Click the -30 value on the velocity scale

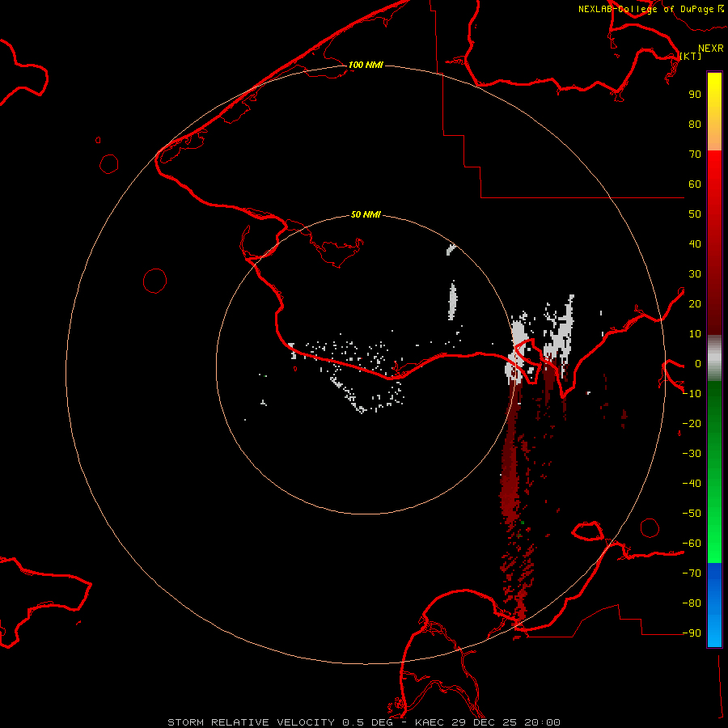coord(692,454)
